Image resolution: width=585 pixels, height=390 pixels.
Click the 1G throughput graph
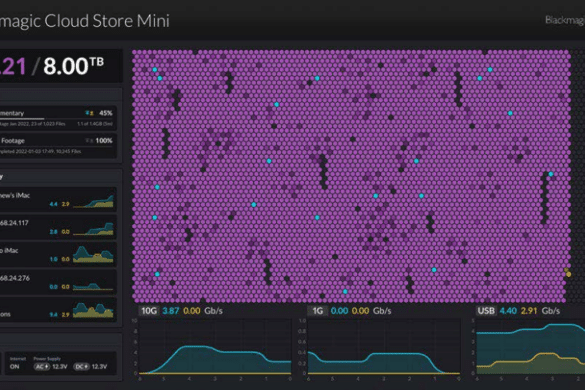[x=384, y=347]
